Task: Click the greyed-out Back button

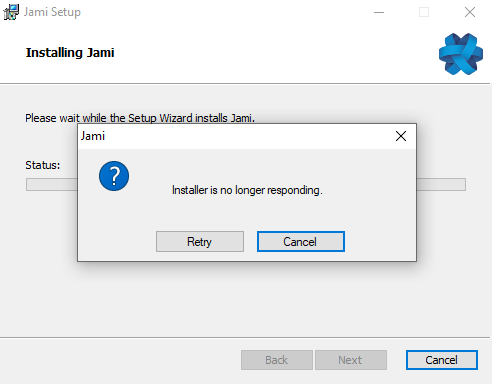Action: [x=277, y=360]
